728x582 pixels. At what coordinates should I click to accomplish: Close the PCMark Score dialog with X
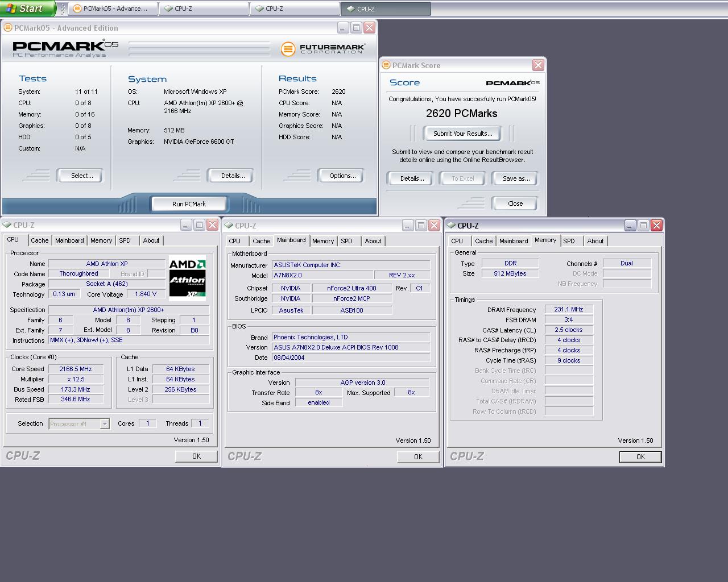coord(538,65)
